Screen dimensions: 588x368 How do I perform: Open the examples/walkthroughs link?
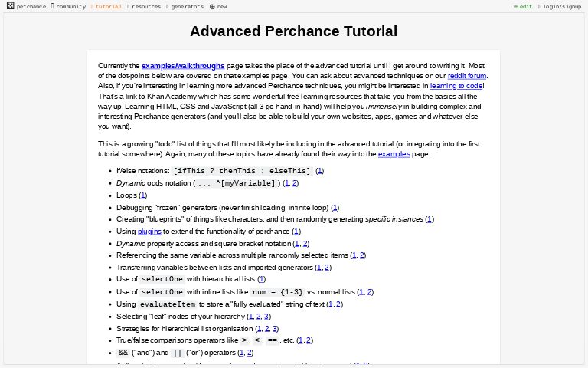point(183,66)
